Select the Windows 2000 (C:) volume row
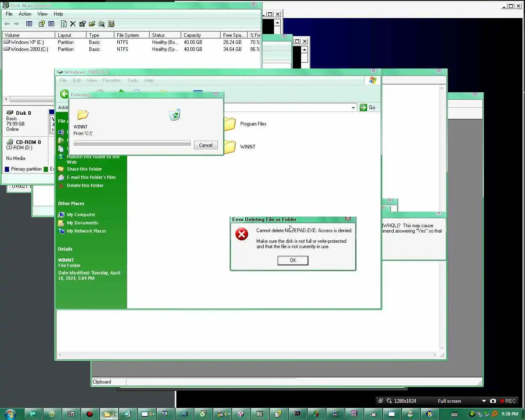 click(131, 49)
